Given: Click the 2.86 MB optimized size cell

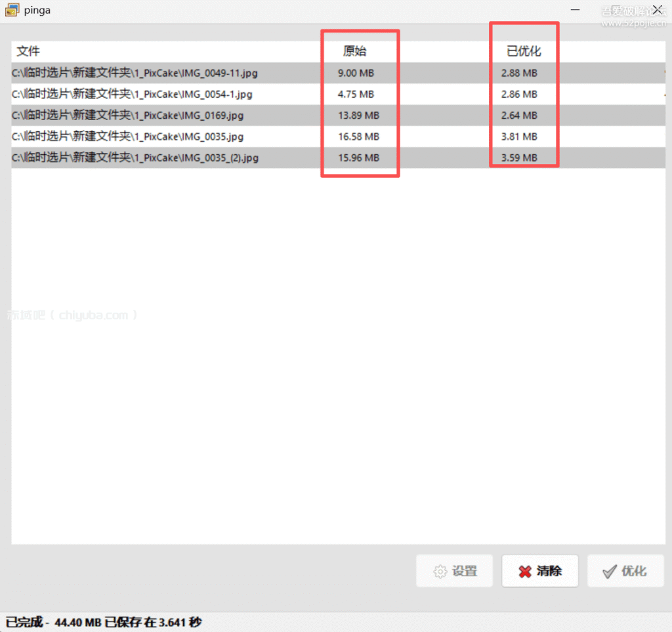Looking at the screenshot, I should [x=519, y=95].
